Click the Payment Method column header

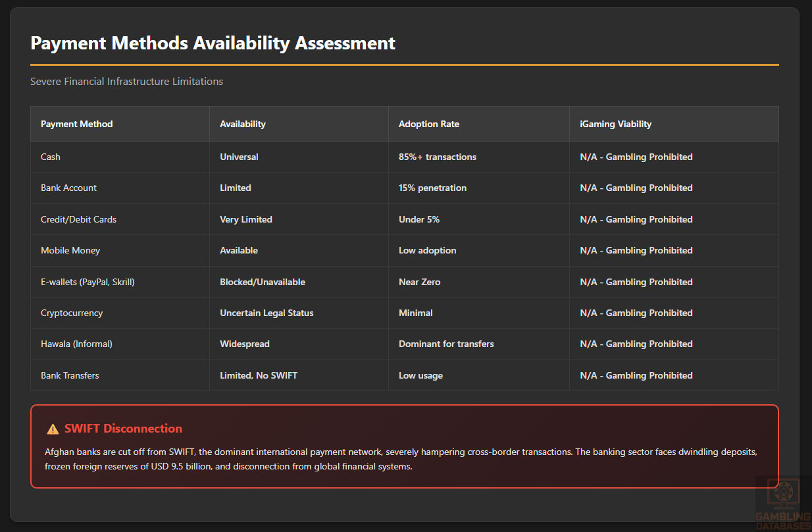[77, 124]
